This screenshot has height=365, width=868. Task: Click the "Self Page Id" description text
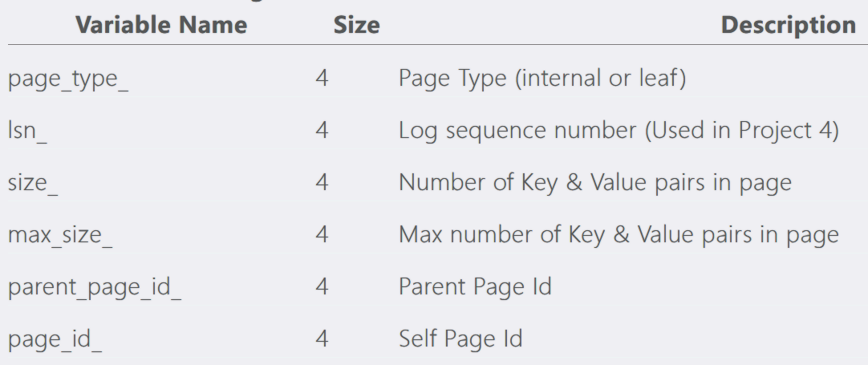(460, 339)
